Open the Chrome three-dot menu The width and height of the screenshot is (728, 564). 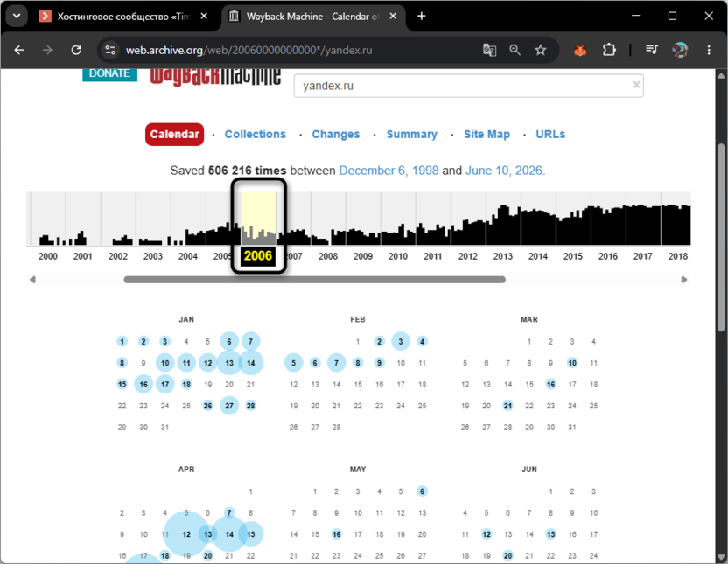pyautogui.click(x=709, y=50)
